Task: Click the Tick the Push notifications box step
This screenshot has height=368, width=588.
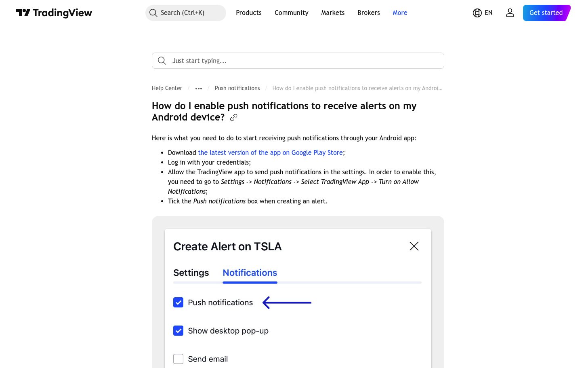Action: (x=248, y=201)
